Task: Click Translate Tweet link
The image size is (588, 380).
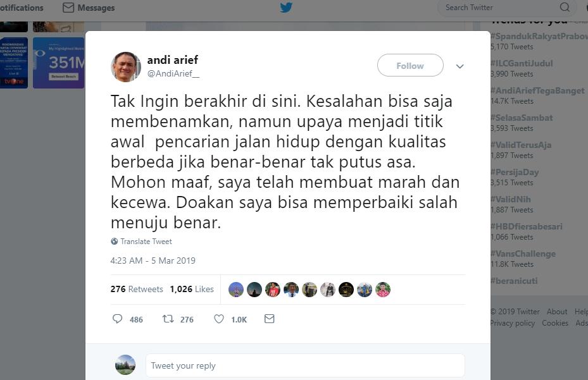Action: 146,242
